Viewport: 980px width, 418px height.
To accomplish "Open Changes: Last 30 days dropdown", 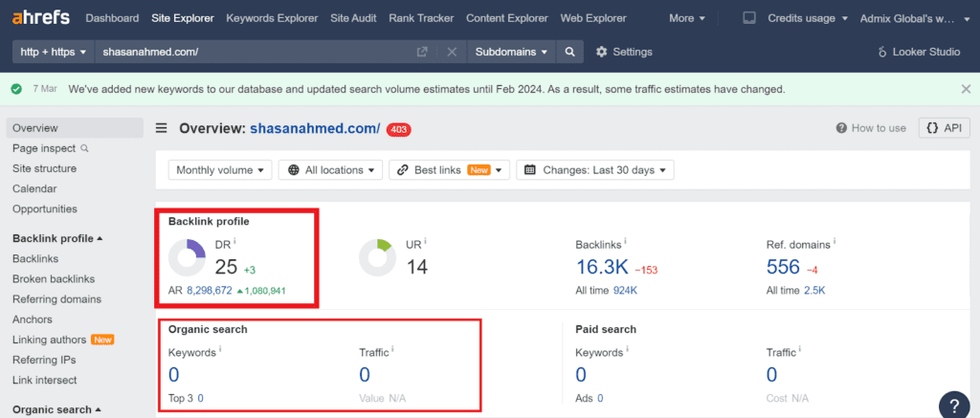I will click(x=594, y=170).
